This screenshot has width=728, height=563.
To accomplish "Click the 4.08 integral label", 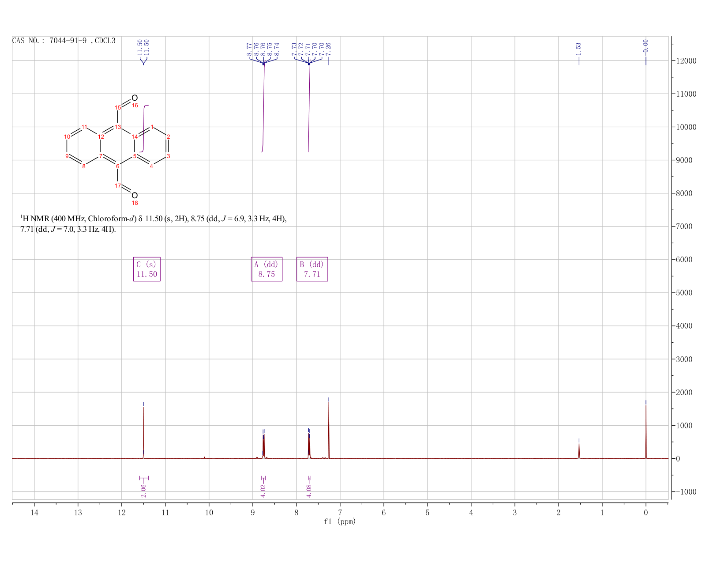I will (309, 491).
